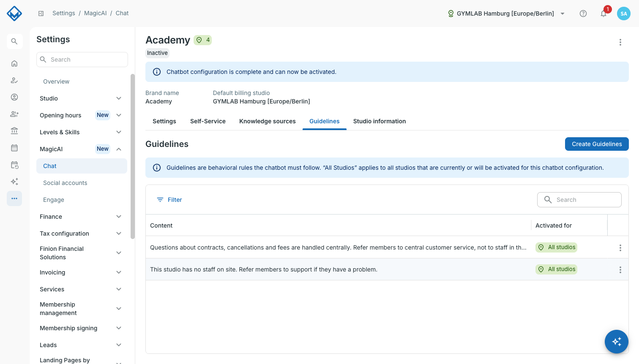Click the Create Guidelines button
The image size is (639, 364).
point(597,144)
